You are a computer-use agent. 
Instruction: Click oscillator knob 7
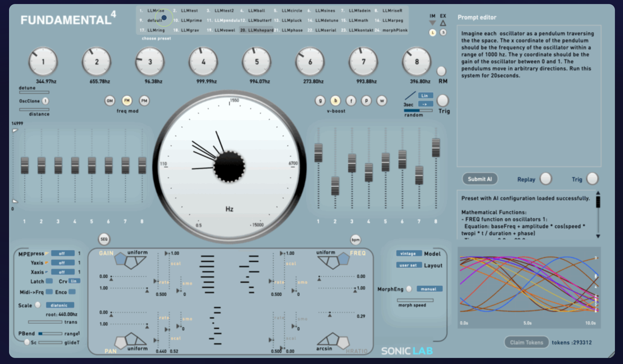364,62
